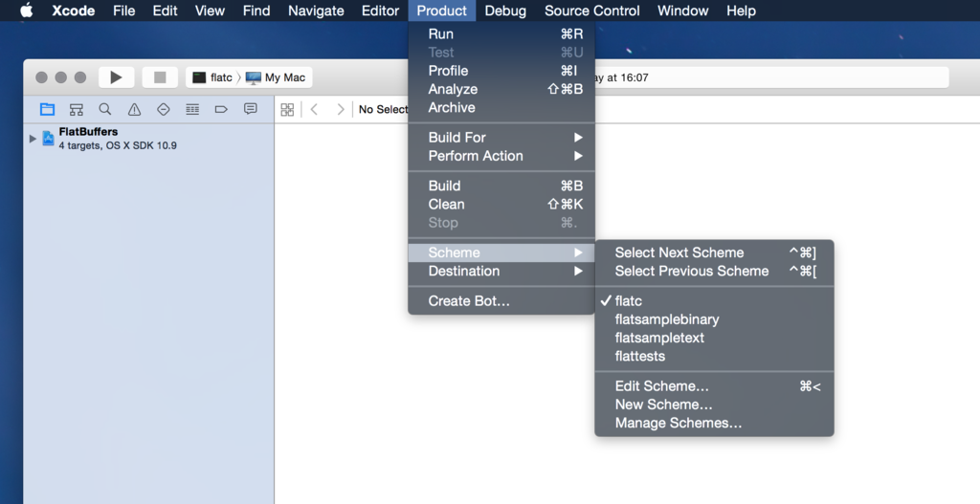Open the Navigate menu
The image size is (980, 504).
tap(316, 11)
